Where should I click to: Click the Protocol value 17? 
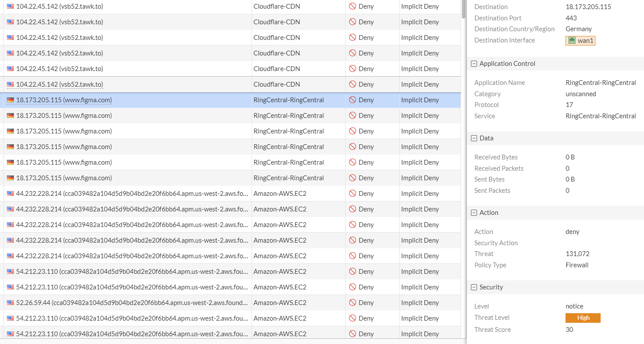(569, 105)
